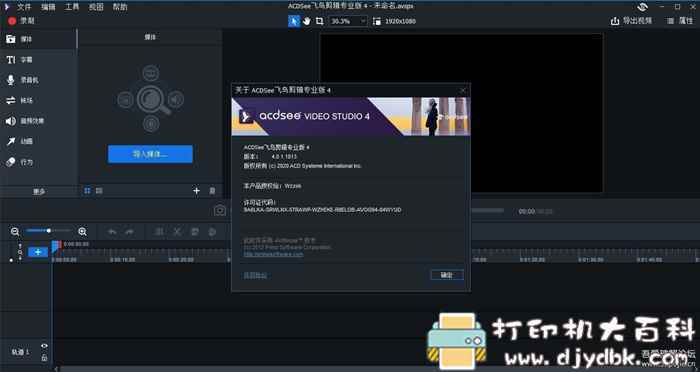Open the 文件 (File) menu
Viewport: 700px width, 372px height.
24,7
